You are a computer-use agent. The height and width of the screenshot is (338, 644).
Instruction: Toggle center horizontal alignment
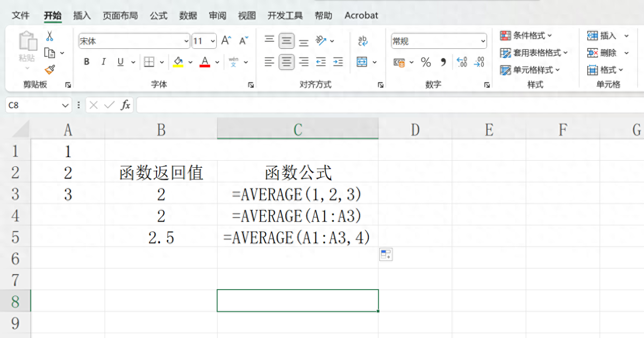[287, 62]
